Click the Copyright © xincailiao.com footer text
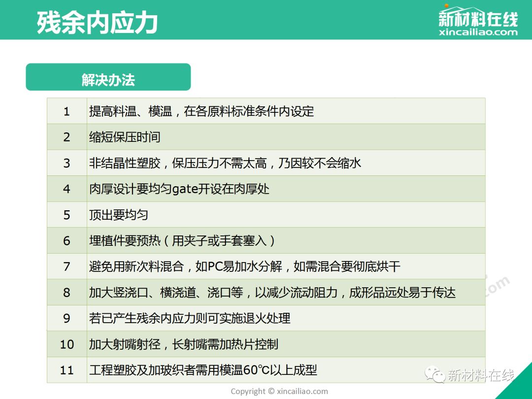 tap(279, 391)
